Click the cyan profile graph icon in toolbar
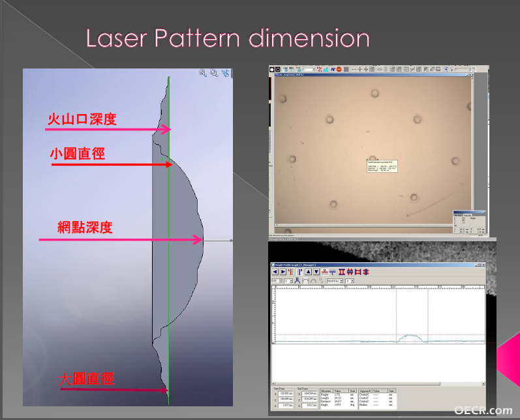The height and width of the screenshot is (420, 520). pyautogui.click(x=326, y=69)
